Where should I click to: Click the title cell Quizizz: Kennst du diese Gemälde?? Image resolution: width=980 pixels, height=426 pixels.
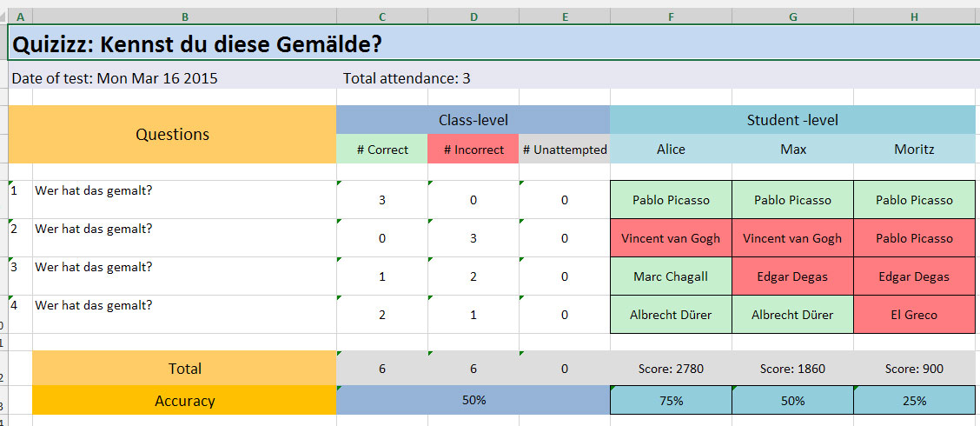click(493, 43)
